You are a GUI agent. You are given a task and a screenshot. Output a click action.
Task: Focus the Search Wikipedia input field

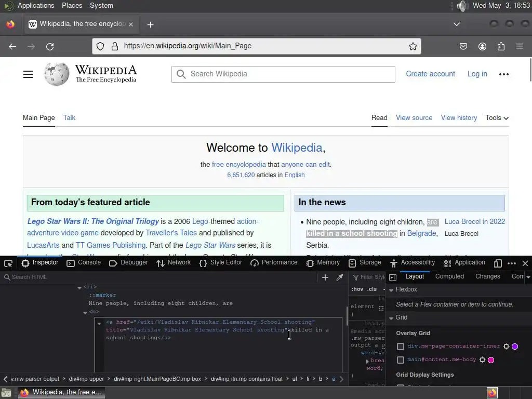(x=283, y=74)
